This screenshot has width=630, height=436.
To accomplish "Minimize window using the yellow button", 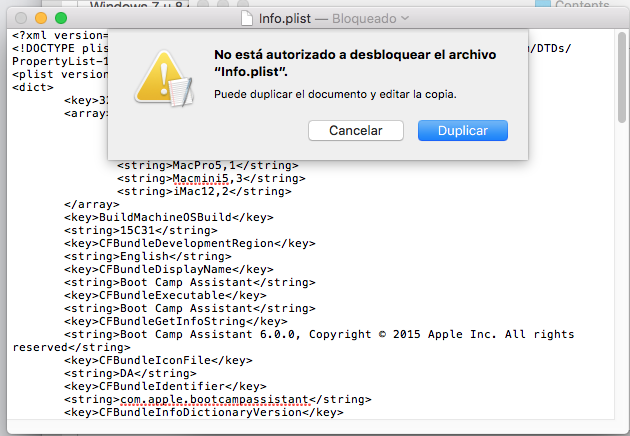I will pos(41,19).
